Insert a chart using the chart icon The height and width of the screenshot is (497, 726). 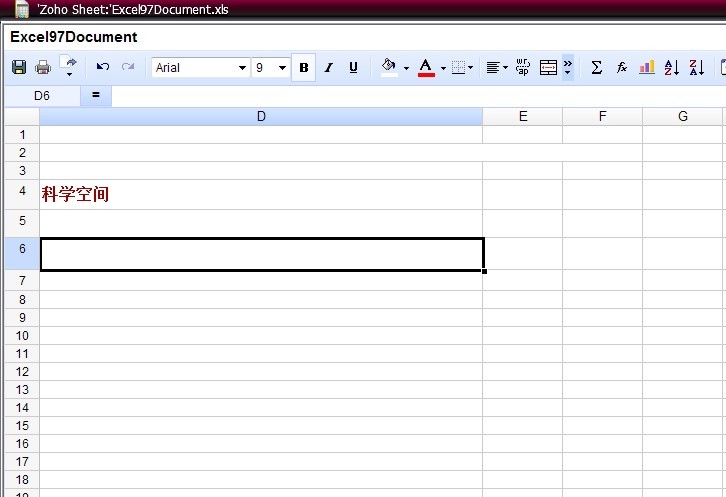click(647, 68)
